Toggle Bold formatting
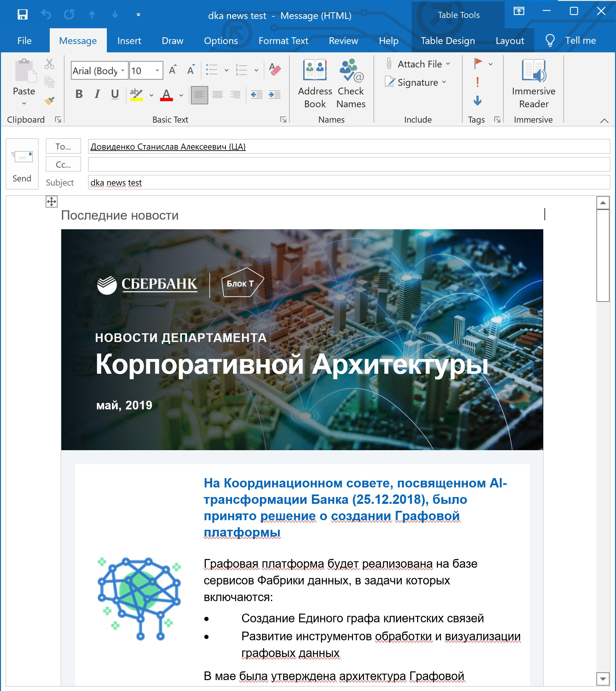Viewport: 616px width, 691px height. [x=79, y=94]
